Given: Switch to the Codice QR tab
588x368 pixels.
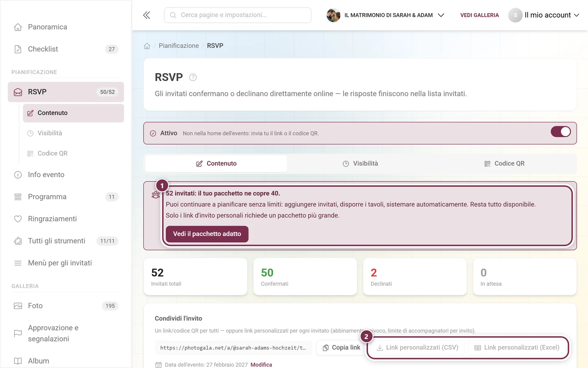Looking at the screenshot, I should click(x=504, y=164).
